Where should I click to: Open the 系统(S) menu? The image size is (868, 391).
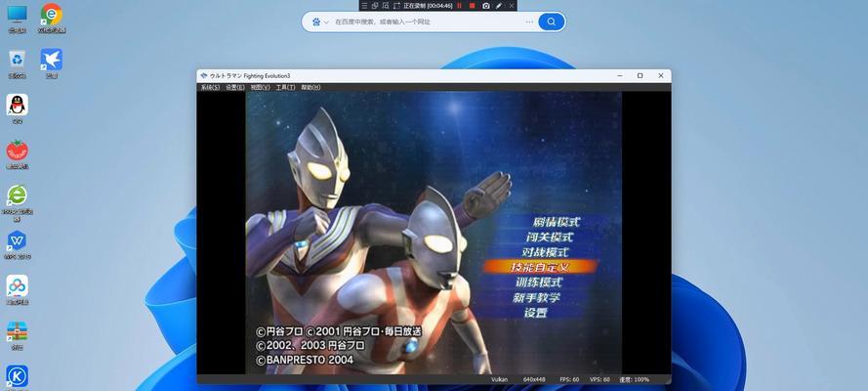pos(210,88)
